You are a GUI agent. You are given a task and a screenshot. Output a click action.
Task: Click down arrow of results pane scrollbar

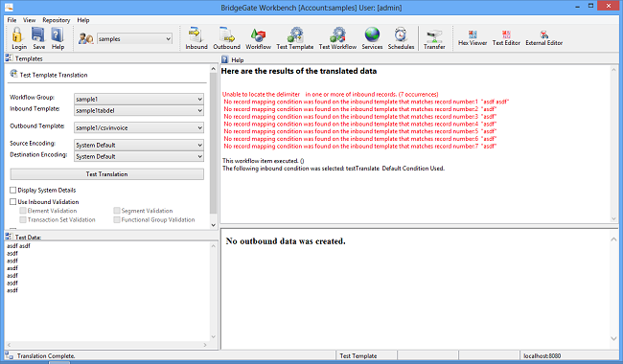coord(613,218)
